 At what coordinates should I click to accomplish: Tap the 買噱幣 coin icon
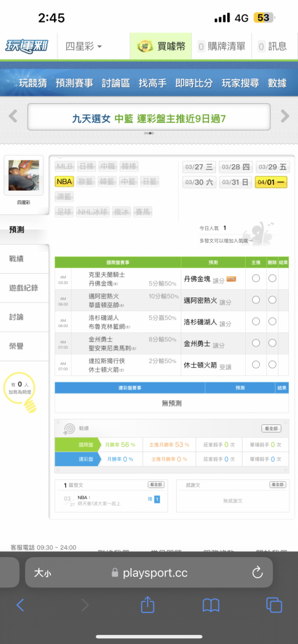tap(146, 46)
